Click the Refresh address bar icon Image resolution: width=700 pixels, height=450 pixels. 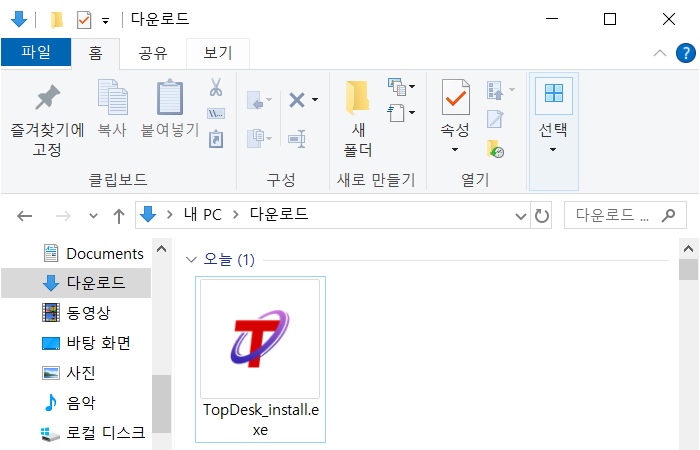[x=542, y=216]
